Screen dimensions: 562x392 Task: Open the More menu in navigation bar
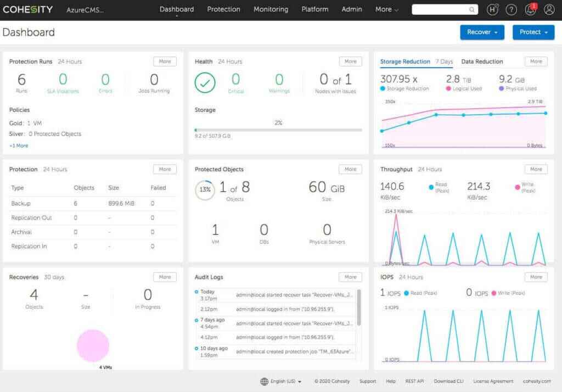point(387,9)
